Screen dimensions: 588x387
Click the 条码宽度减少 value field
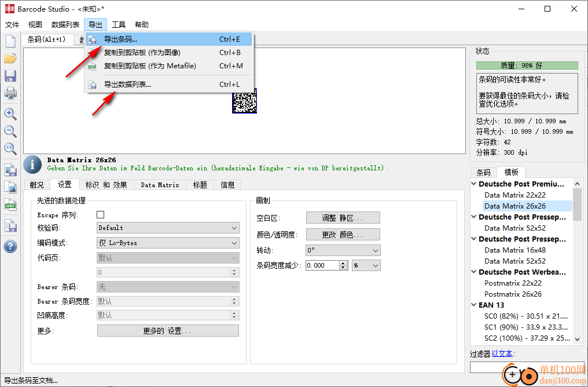[x=322, y=265]
